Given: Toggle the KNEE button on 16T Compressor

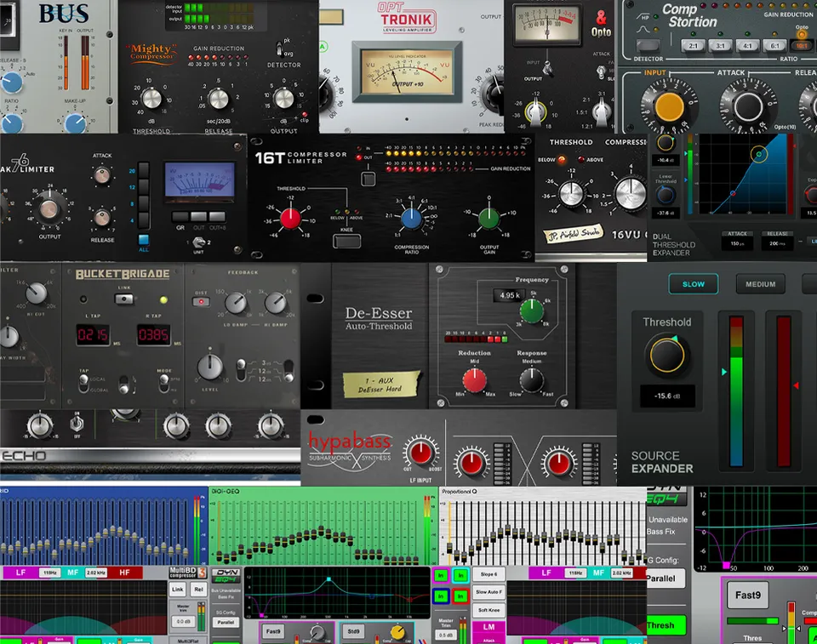Looking at the screenshot, I should tap(346, 242).
